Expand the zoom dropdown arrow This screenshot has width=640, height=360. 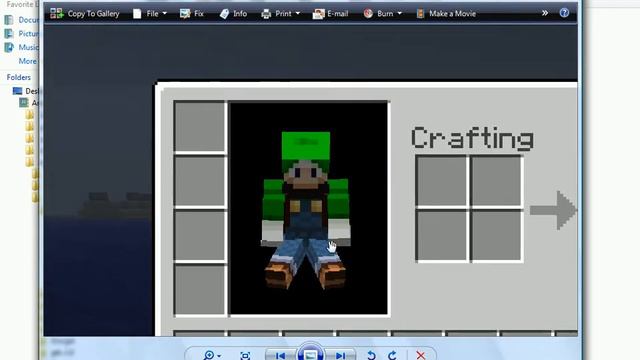(219, 356)
